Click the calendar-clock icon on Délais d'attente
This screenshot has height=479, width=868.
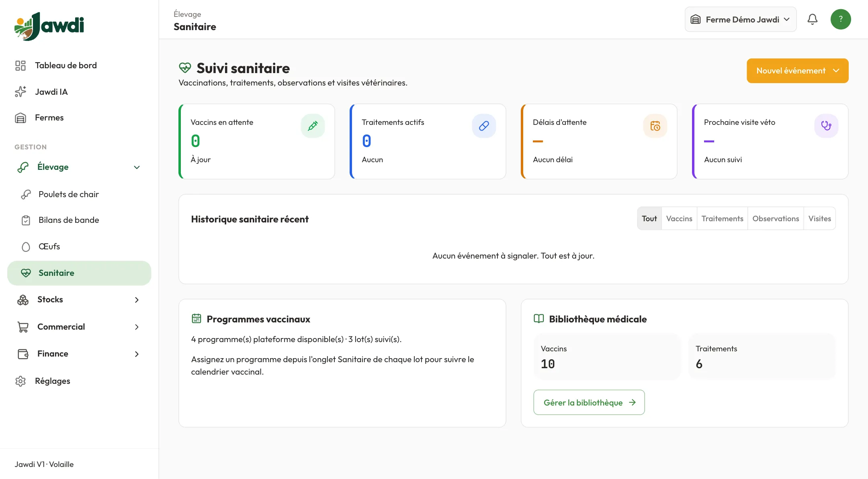655,126
